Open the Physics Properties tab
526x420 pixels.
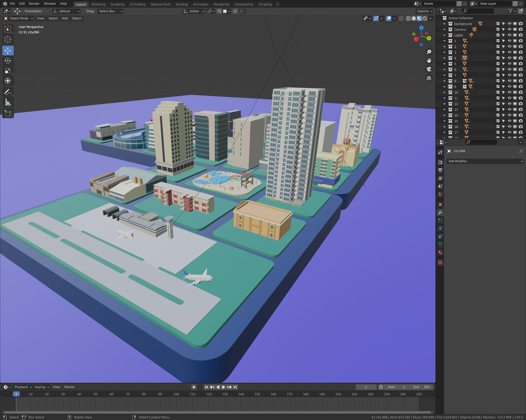coord(440,228)
